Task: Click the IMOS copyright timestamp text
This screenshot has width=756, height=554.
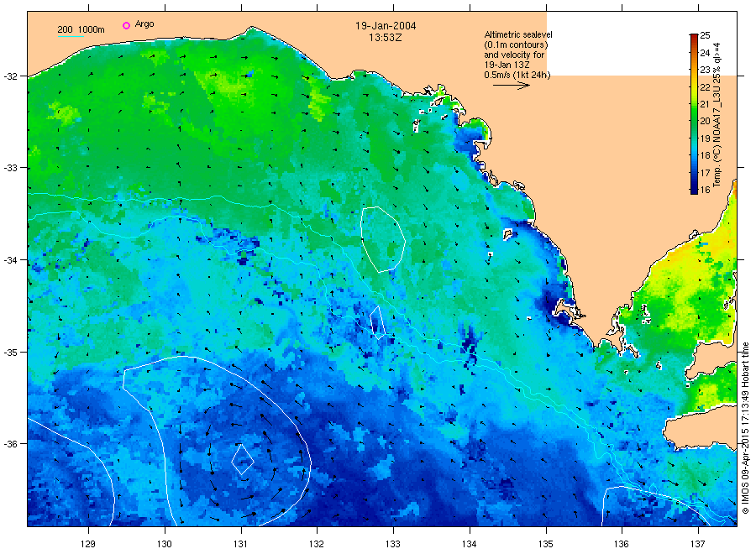Action: (745, 428)
